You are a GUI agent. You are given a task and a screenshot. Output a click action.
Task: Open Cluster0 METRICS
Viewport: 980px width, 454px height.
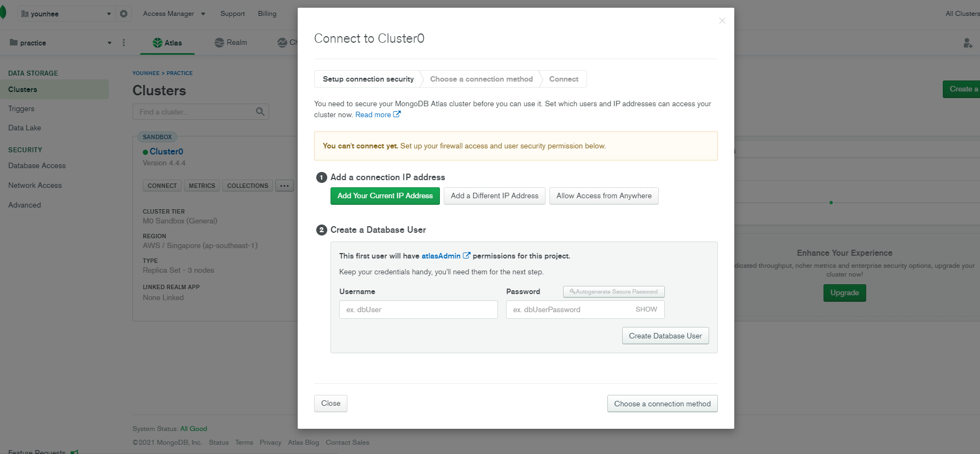click(x=202, y=186)
